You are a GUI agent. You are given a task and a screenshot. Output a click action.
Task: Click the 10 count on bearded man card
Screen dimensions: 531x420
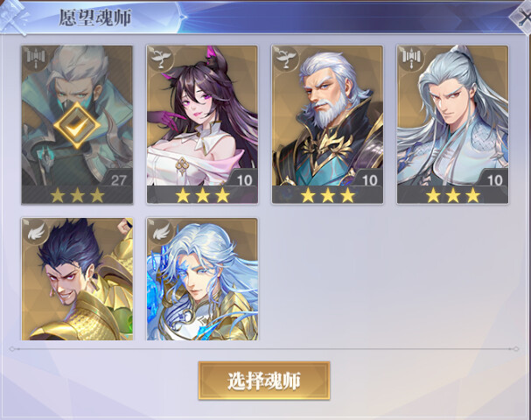[x=369, y=180]
